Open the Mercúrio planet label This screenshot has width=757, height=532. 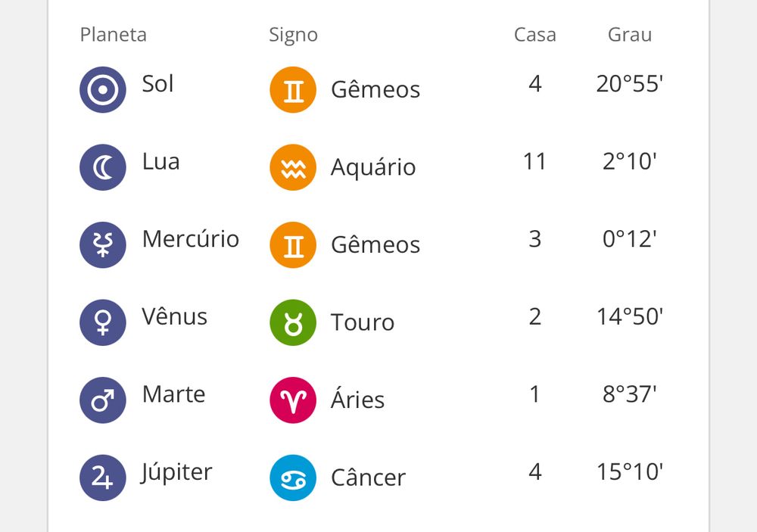click(191, 239)
